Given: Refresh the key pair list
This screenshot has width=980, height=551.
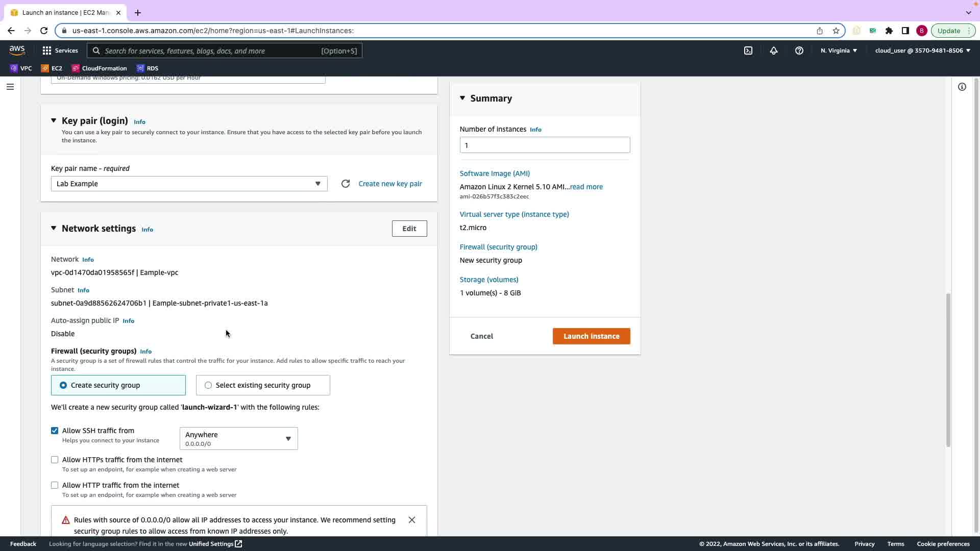Looking at the screenshot, I should (346, 184).
